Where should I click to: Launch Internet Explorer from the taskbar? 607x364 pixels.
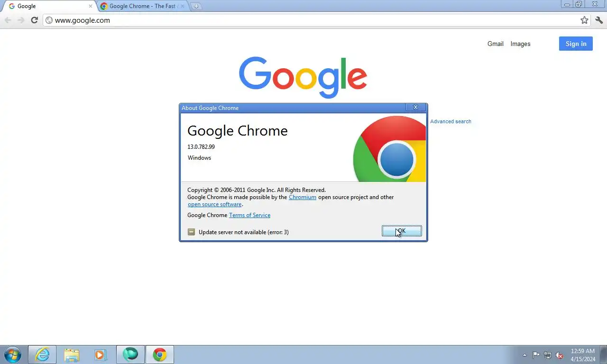click(42, 355)
